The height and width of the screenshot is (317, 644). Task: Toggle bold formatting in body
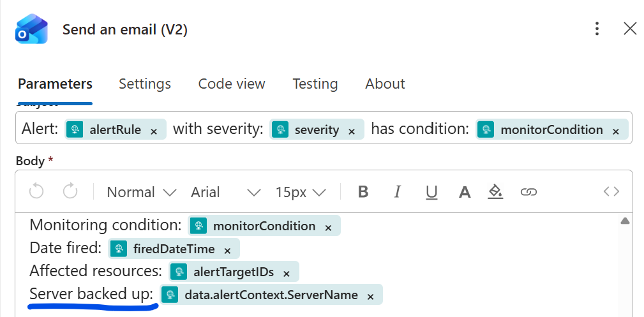pyautogui.click(x=363, y=192)
